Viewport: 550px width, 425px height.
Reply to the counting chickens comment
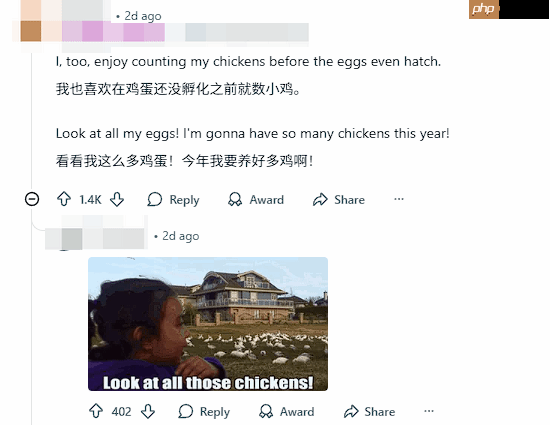(x=173, y=200)
